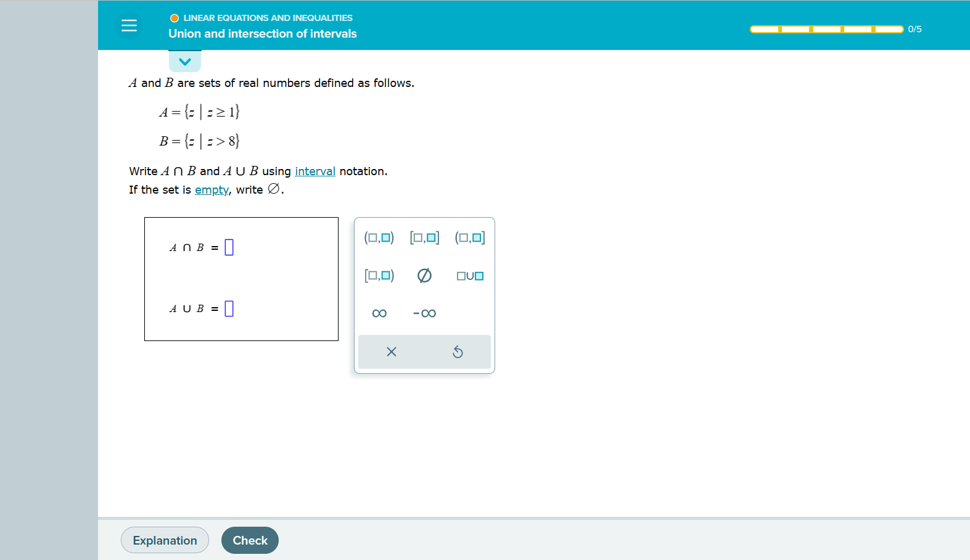Viewport: 970px width, 560px height.
Task: Click the A ∪ B answer input box
Action: 229,308
